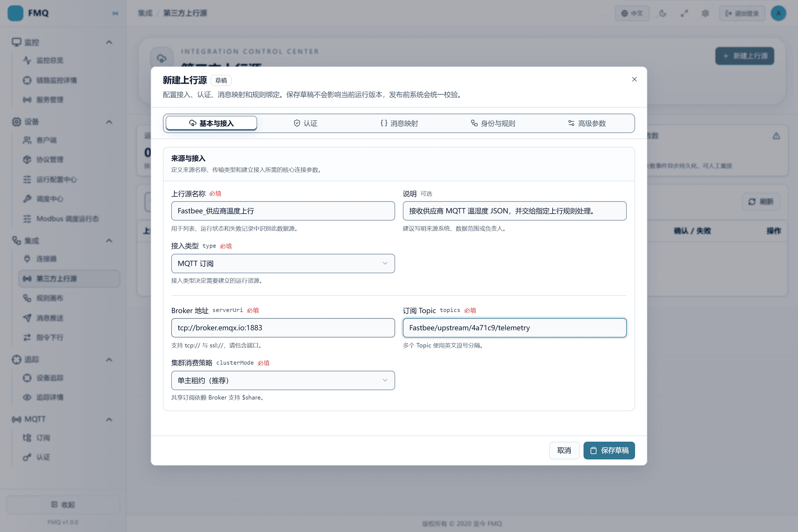The height and width of the screenshot is (532, 798).
Task: Select 第三方上行源 in sidebar
Action: coord(69,278)
